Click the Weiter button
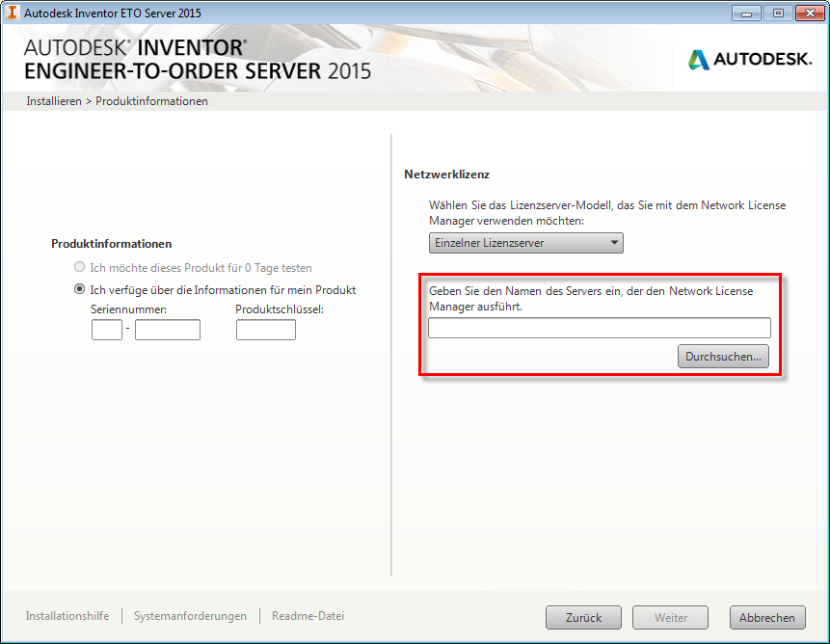Image resolution: width=830 pixels, height=644 pixels. pyautogui.click(x=670, y=618)
